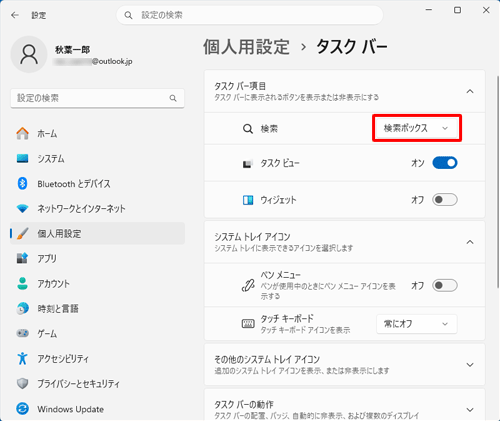This screenshot has width=500, height=421.
Task: Click the privacy shield icon
Action: 22,384
